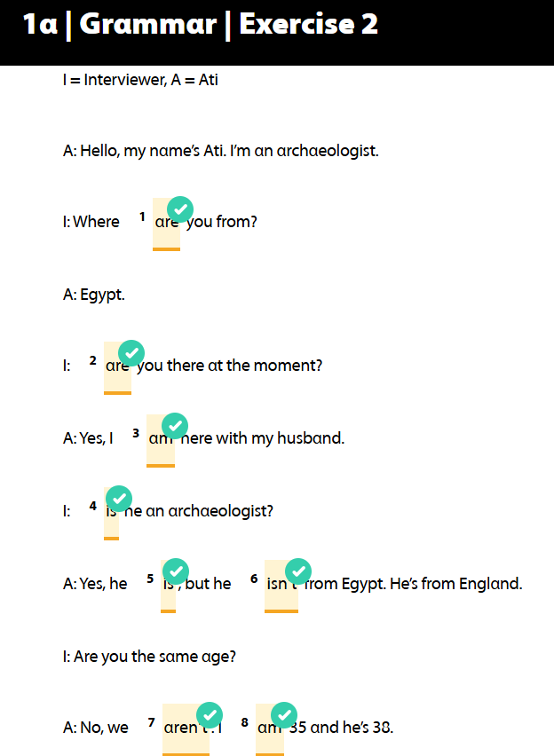Click the green checkmark on answer 2

(x=131, y=353)
